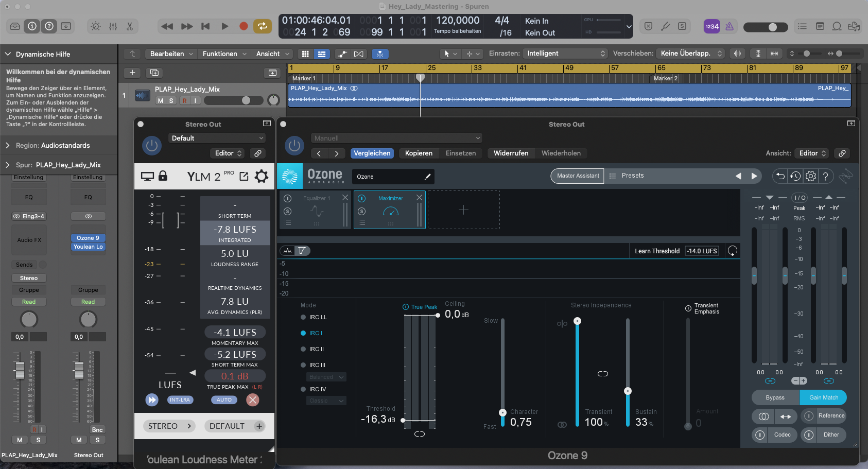Image resolution: width=868 pixels, height=469 pixels.
Task: Open the Funktionen menu
Action: click(x=224, y=54)
